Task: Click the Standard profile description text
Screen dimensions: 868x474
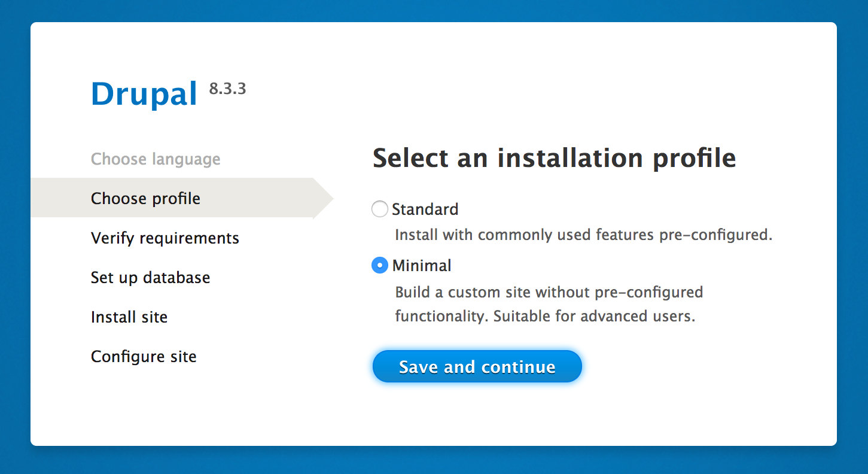Action: (583, 235)
